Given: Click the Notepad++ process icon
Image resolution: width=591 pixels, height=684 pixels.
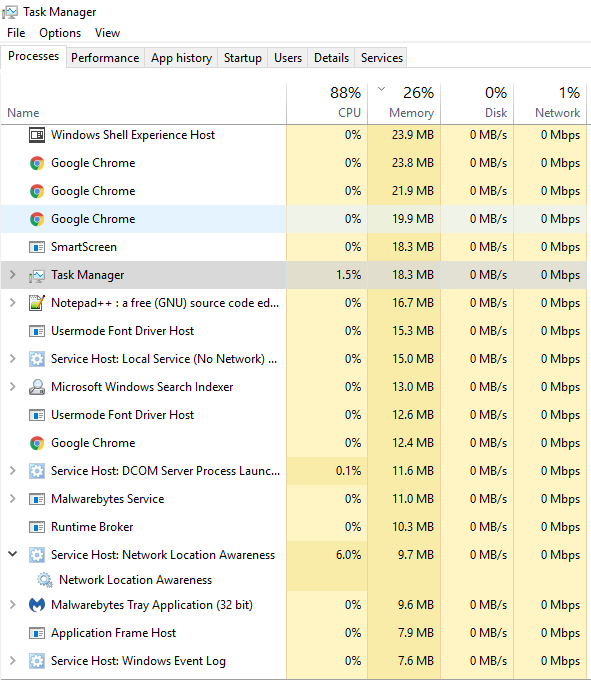Looking at the screenshot, I should click(x=37, y=303).
